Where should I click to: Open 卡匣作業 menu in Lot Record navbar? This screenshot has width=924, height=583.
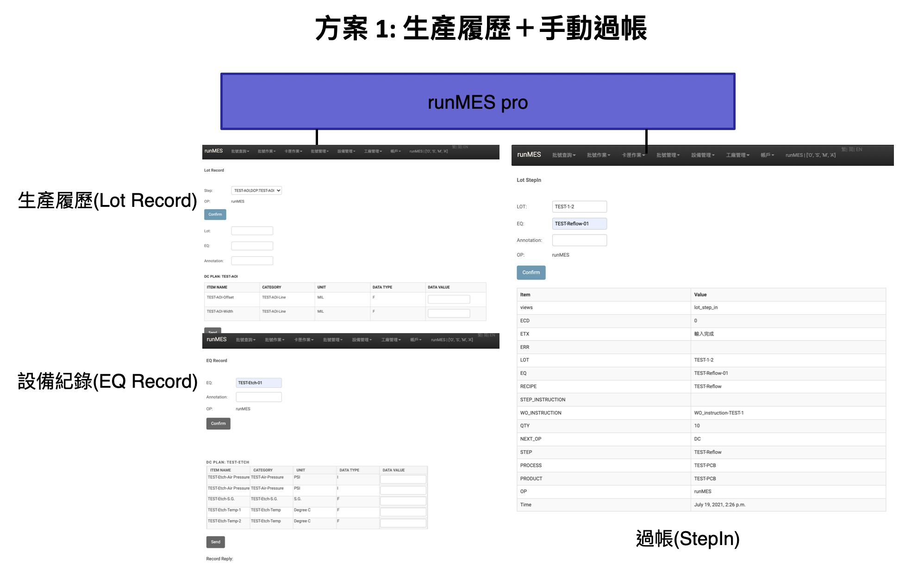pyautogui.click(x=293, y=151)
